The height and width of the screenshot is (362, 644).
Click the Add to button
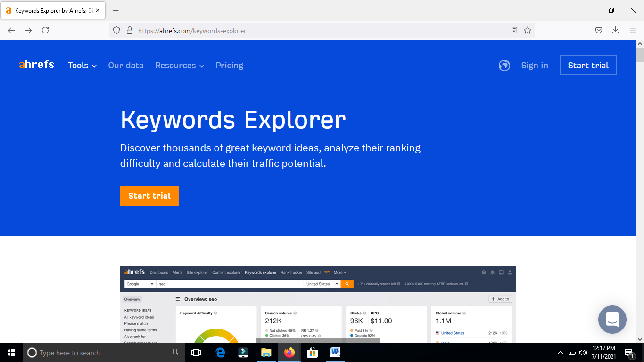[x=500, y=299]
